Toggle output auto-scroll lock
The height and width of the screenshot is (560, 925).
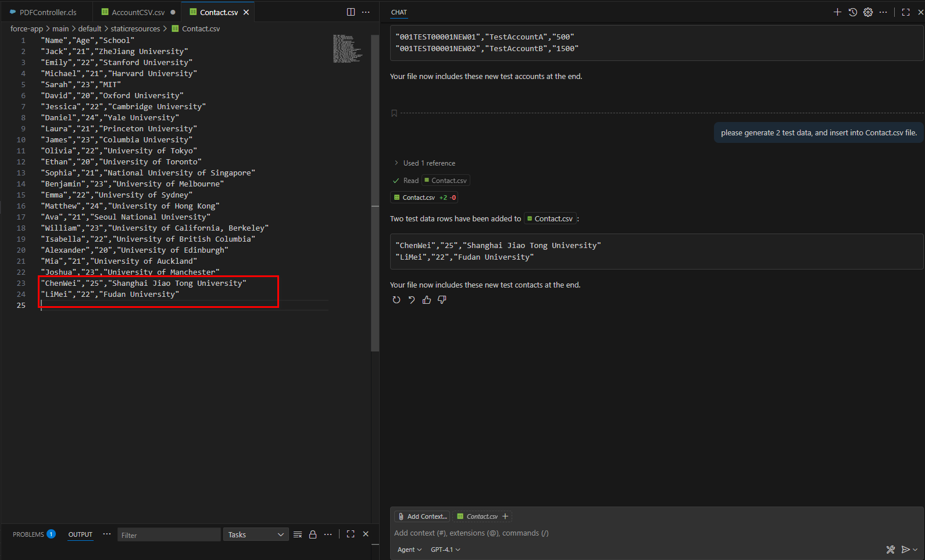[x=313, y=534]
